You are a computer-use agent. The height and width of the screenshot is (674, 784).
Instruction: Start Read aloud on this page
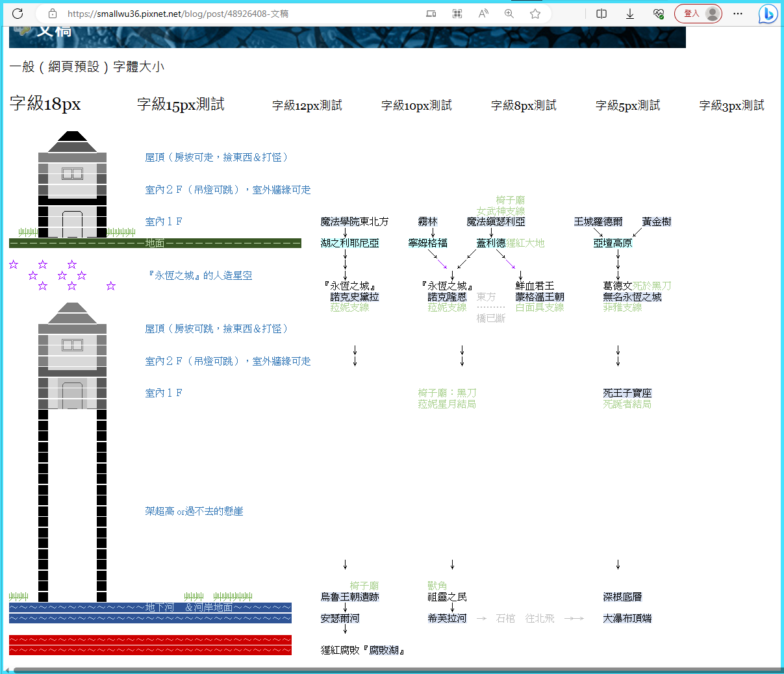click(x=483, y=13)
